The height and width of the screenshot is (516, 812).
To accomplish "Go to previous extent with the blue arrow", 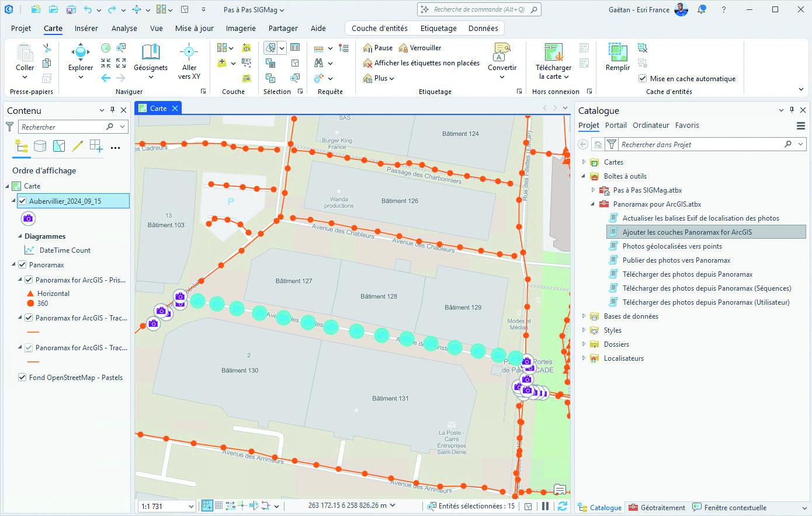I will (106, 78).
